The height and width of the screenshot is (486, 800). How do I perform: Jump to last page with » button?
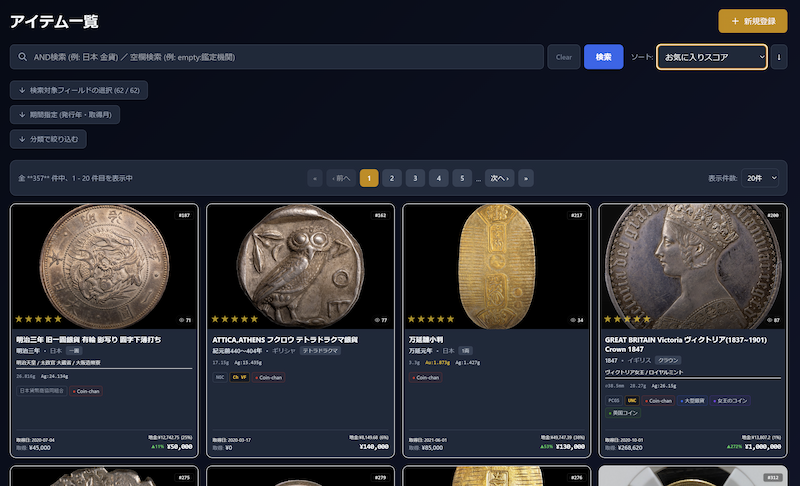pyautogui.click(x=525, y=178)
